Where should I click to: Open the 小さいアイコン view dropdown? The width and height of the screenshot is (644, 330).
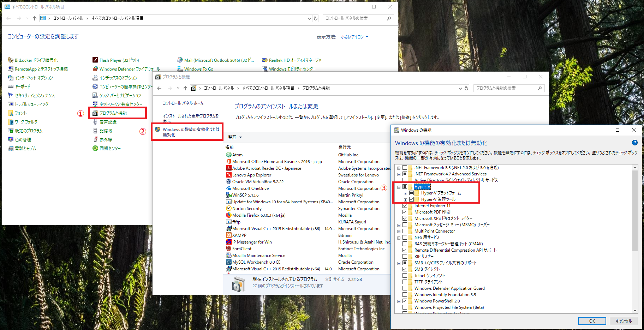point(354,37)
